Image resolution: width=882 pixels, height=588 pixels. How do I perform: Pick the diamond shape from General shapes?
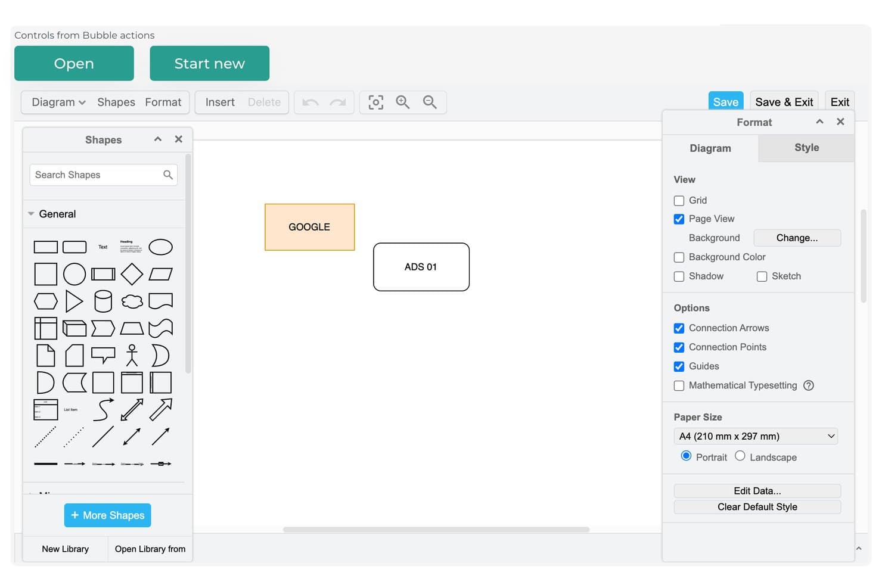(x=132, y=274)
